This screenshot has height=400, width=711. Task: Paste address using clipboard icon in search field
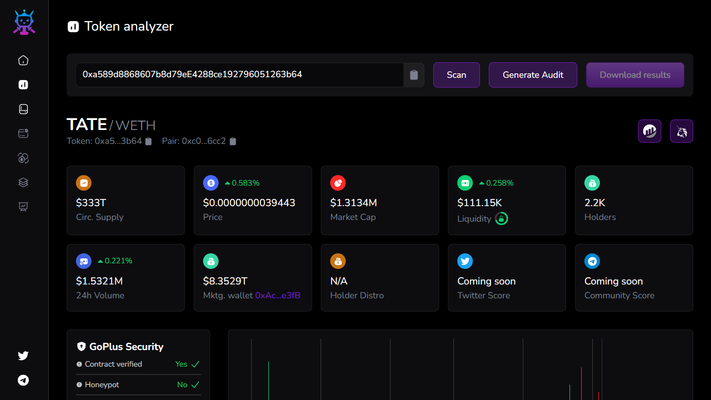tap(414, 75)
